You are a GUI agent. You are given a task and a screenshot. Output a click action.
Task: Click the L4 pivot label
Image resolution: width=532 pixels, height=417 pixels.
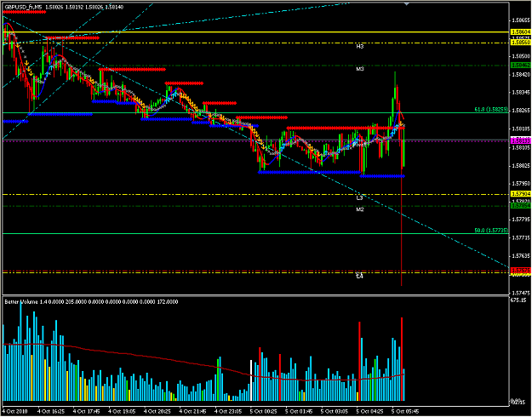(360, 277)
